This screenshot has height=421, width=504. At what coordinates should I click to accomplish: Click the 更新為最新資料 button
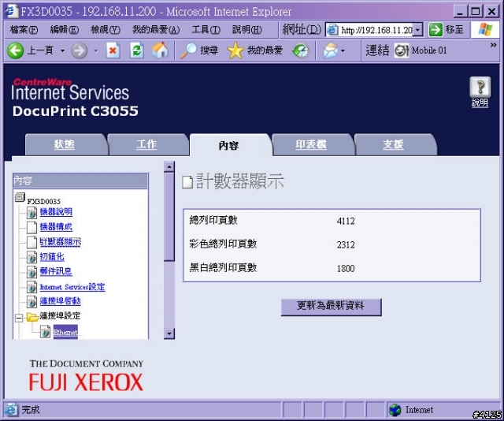[331, 307]
